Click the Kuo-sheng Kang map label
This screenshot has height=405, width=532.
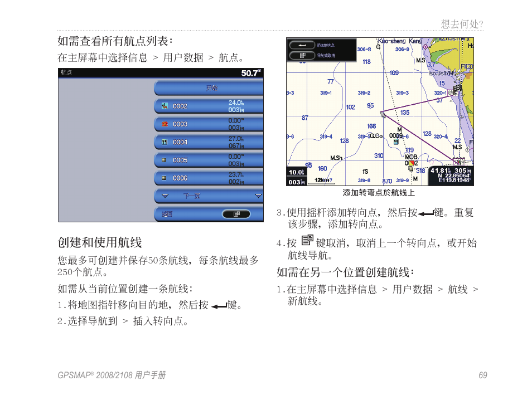(400, 41)
